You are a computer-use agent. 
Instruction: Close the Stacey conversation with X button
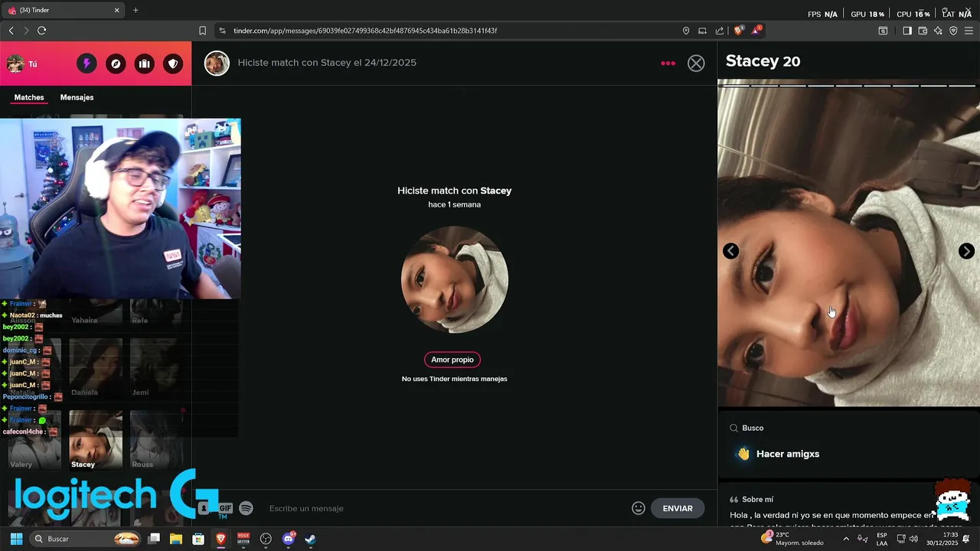(x=696, y=64)
